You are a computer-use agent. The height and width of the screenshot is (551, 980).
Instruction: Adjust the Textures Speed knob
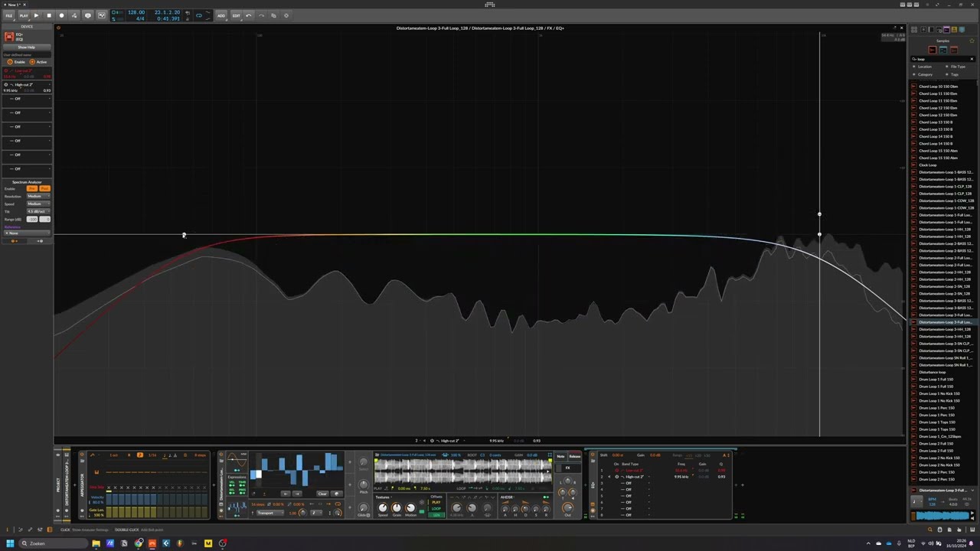click(383, 507)
